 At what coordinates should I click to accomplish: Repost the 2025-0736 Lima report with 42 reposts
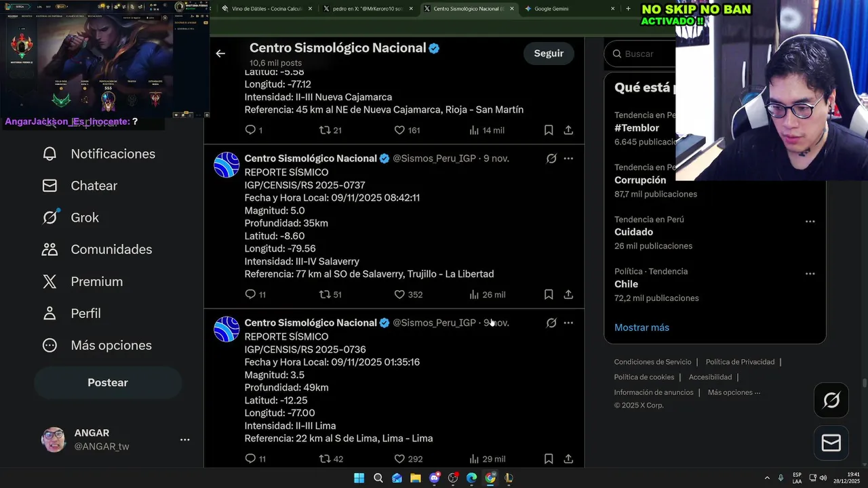pyautogui.click(x=331, y=459)
